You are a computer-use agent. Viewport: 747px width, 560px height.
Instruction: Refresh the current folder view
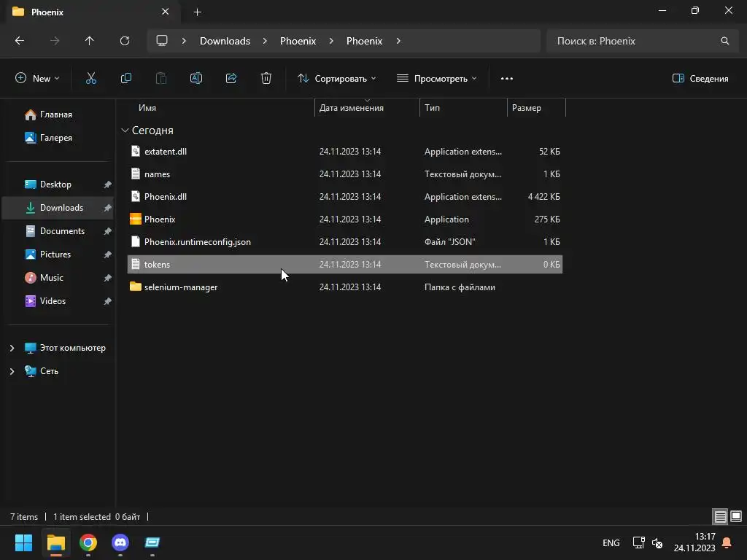point(125,41)
